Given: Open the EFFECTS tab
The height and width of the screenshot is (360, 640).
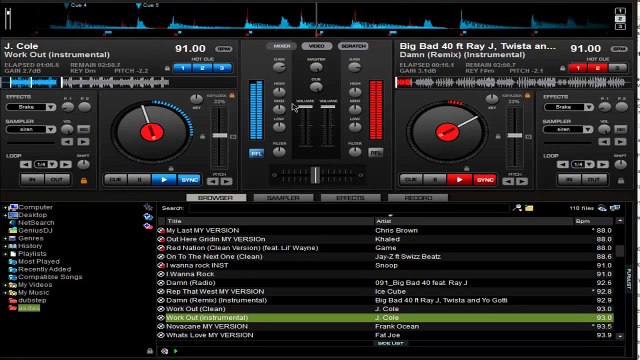Looking at the screenshot, I should (351, 198).
